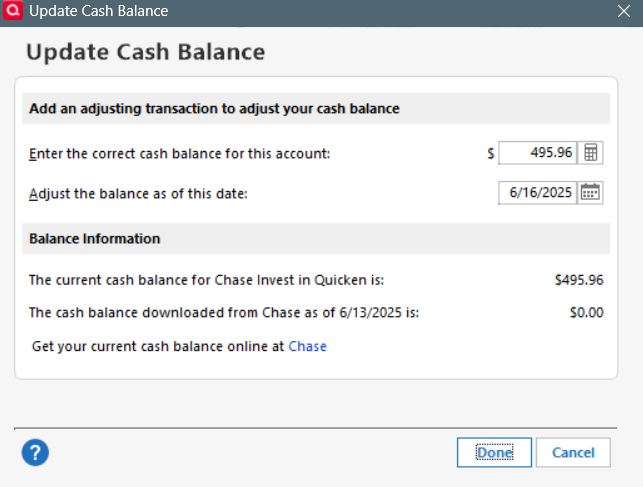643x487 pixels.
Task: Select the 6/16/2025 date input field
Action: [x=538, y=193]
